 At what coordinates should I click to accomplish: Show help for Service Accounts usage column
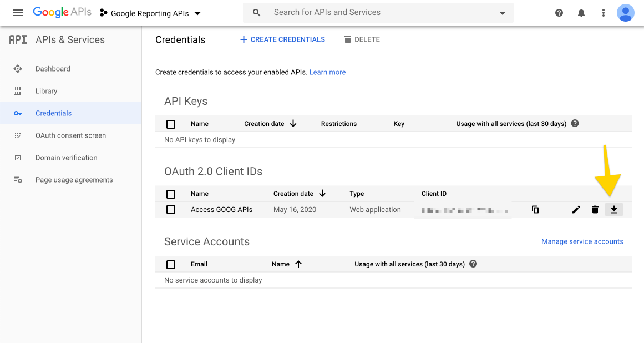(473, 264)
